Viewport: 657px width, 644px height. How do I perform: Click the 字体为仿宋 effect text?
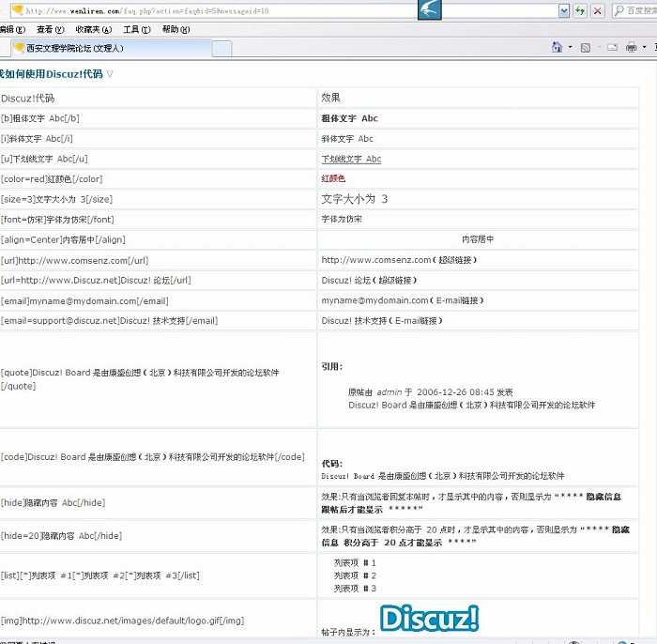click(342, 219)
